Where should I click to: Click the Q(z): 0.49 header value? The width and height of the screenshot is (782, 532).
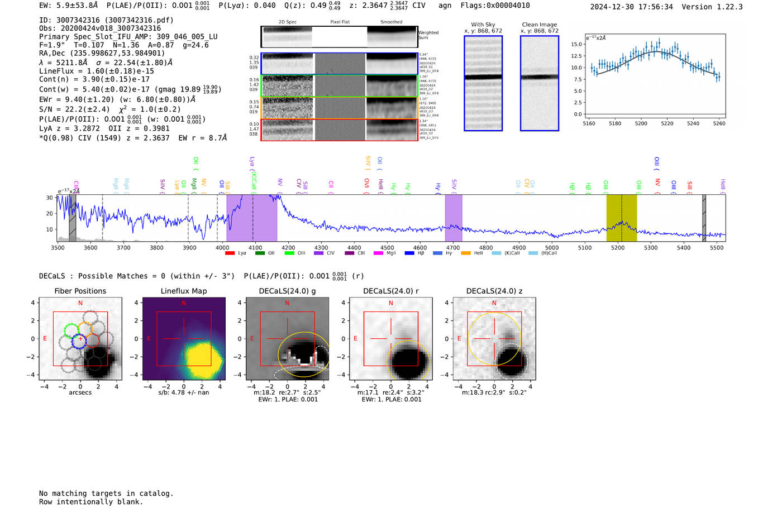click(x=312, y=6)
